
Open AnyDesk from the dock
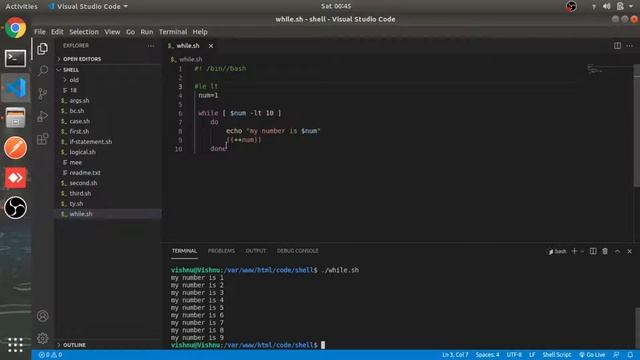pos(16,178)
